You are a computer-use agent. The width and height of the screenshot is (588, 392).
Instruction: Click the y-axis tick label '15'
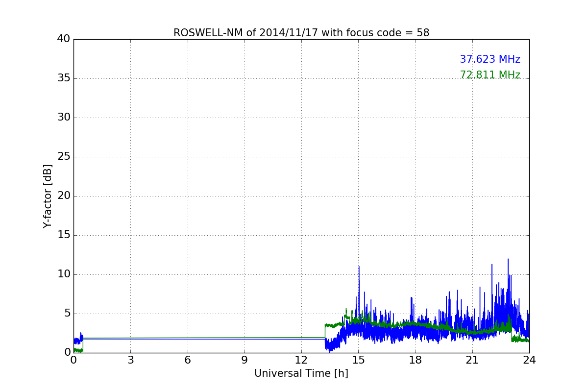(64, 235)
